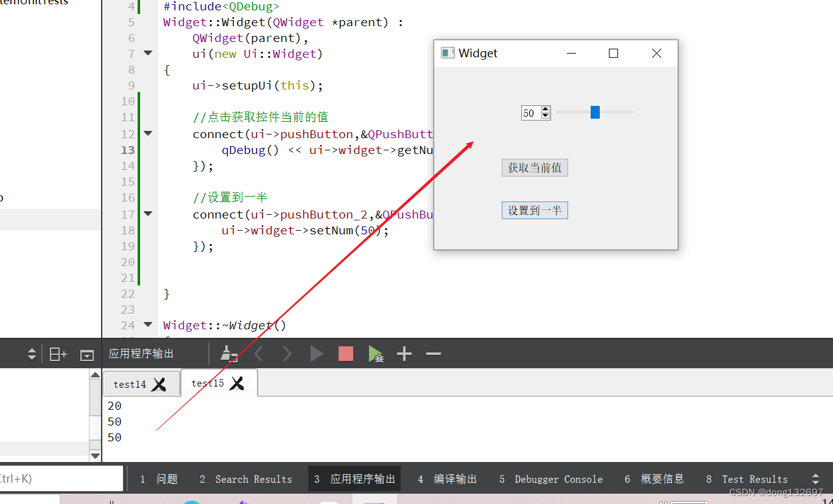The height and width of the screenshot is (504, 833).
Task: Click 'Widget::~Widget()' code line
Action: (x=225, y=326)
